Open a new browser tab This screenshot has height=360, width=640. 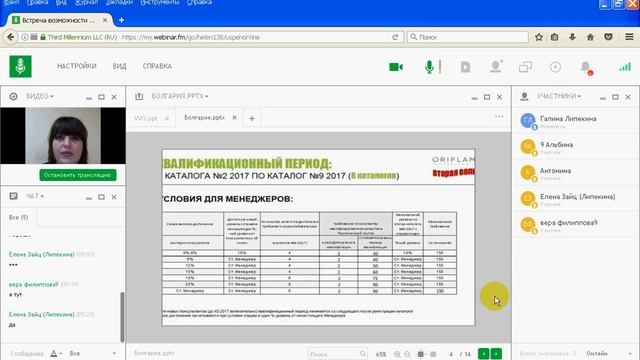(121, 20)
